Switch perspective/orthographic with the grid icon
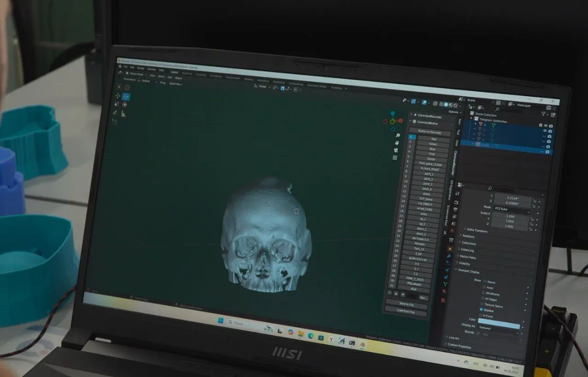The image size is (588, 377). tap(395, 158)
